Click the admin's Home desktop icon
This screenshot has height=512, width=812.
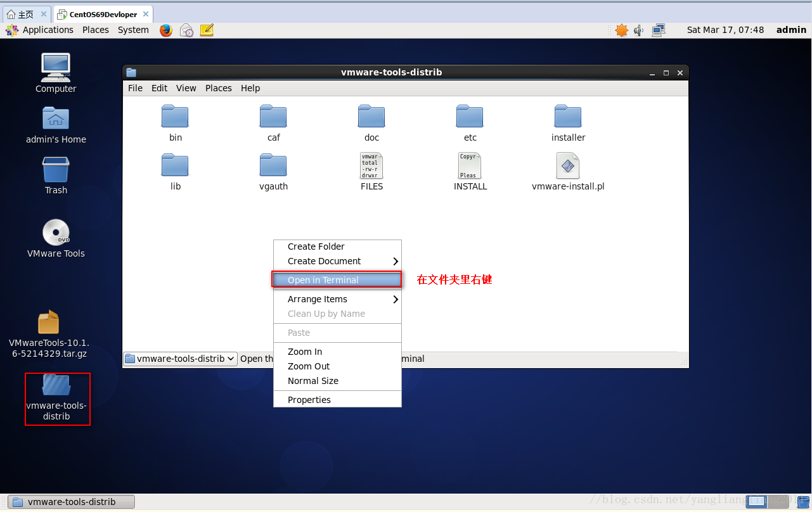(56, 118)
